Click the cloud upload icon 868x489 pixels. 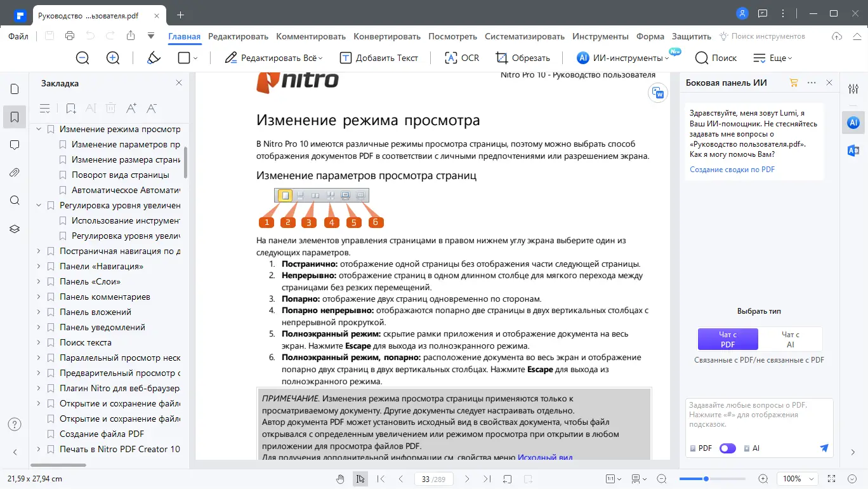837,36
